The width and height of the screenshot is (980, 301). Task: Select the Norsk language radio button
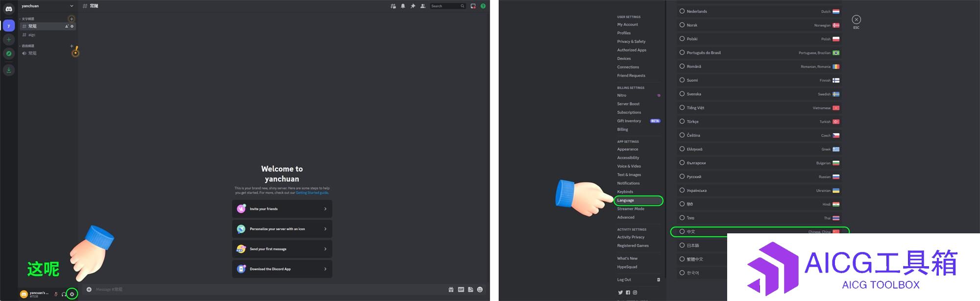682,25
